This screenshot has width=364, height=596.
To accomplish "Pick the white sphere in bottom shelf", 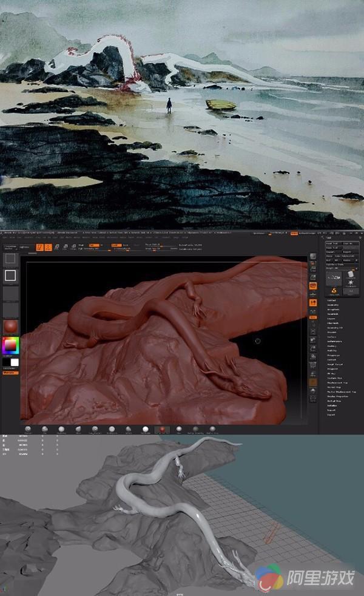I will (145, 428).
